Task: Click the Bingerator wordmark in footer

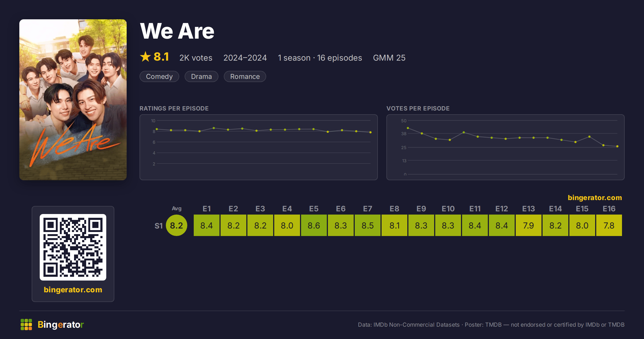Action: point(61,325)
